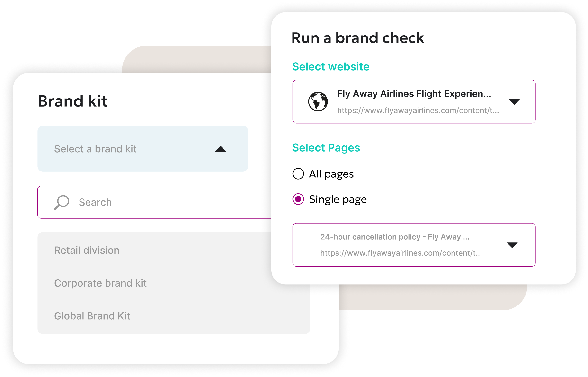Choose 'Retail division' from the list
The image size is (588, 377).
pyautogui.click(x=87, y=251)
